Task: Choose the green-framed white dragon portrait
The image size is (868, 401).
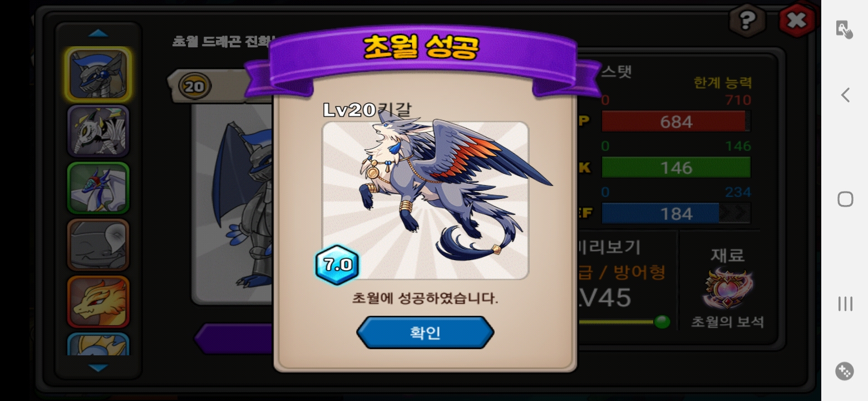Action: [x=98, y=188]
